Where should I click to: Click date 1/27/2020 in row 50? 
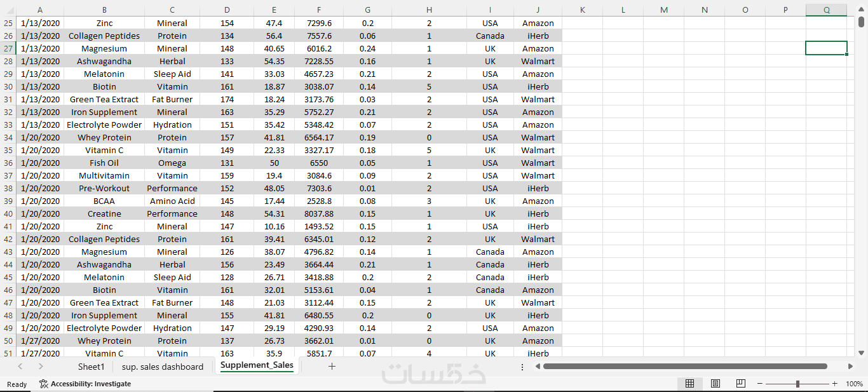click(40, 341)
